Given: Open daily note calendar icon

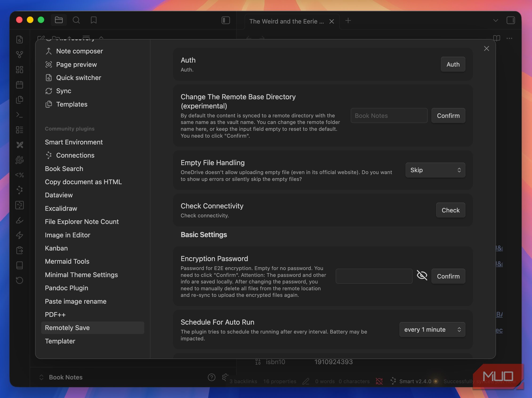Looking at the screenshot, I should (20, 85).
